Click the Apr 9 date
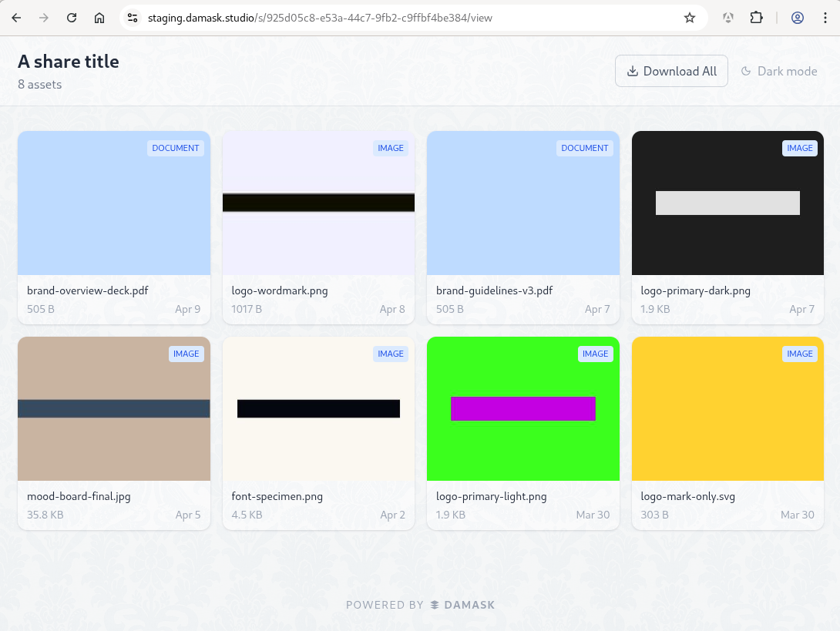 coord(187,309)
